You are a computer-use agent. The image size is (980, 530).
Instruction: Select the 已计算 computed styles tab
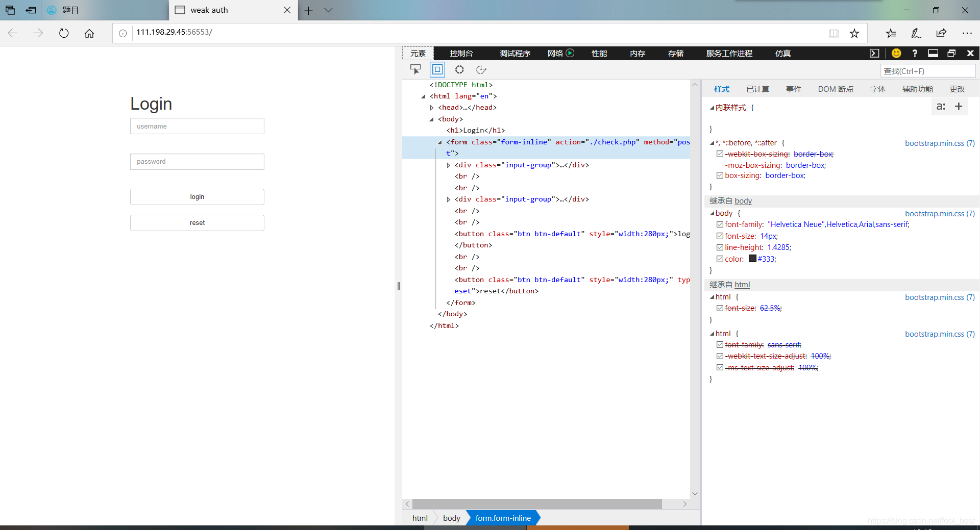click(757, 89)
